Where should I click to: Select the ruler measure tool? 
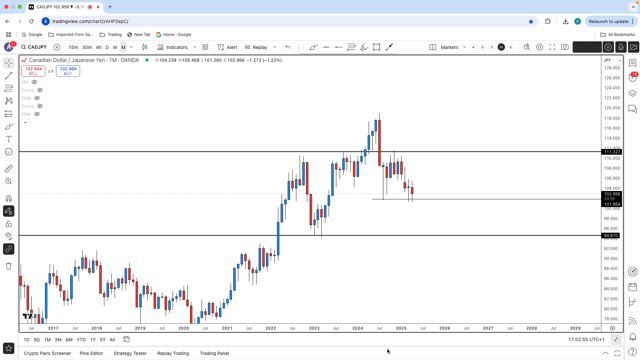(9, 169)
